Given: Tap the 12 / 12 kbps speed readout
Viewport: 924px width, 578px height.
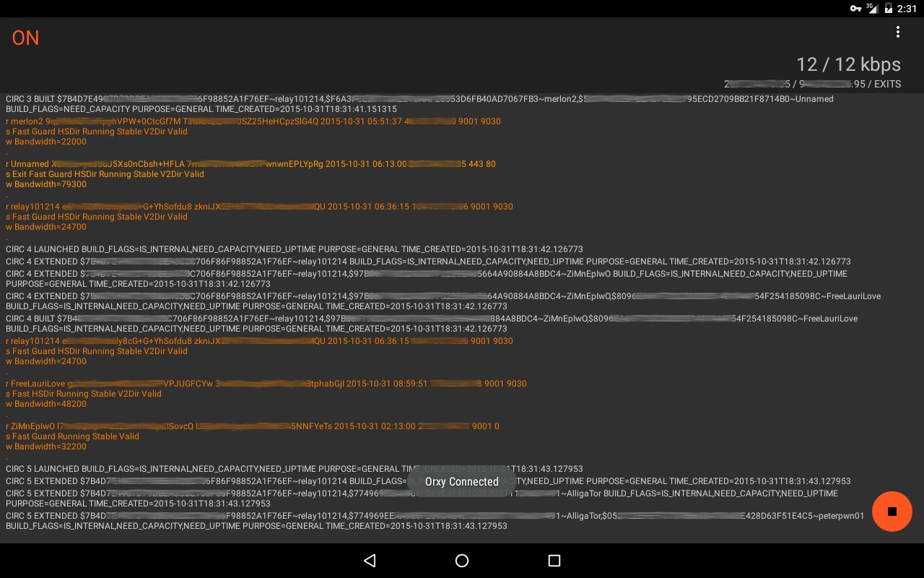Looking at the screenshot, I should pos(848,64).
